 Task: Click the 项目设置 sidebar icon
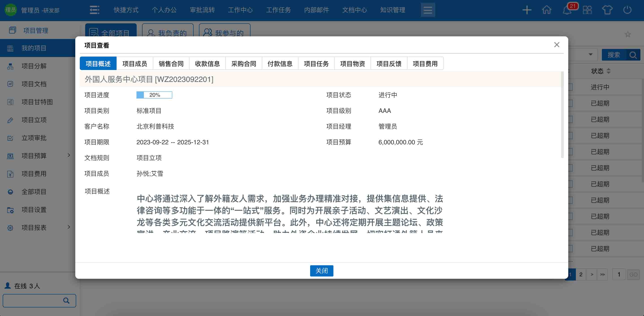pyautogui.click(x=11, y=210)
